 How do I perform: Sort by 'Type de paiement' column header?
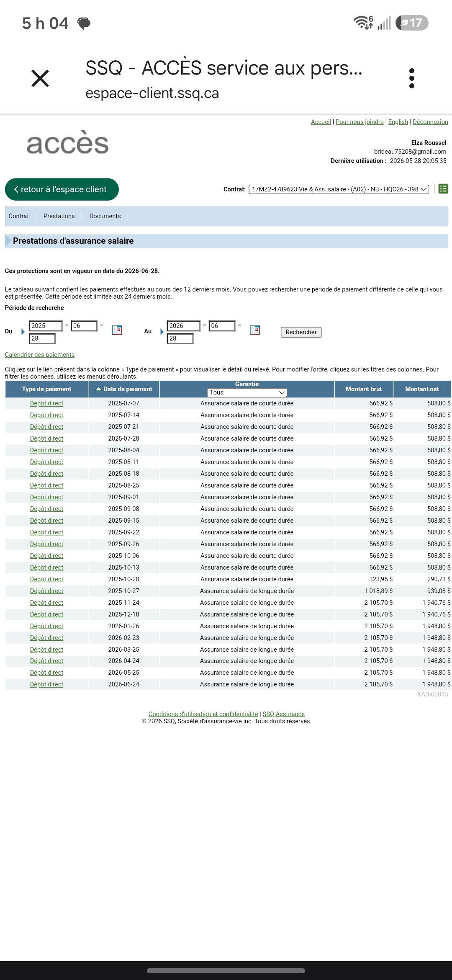pos(46,389)
